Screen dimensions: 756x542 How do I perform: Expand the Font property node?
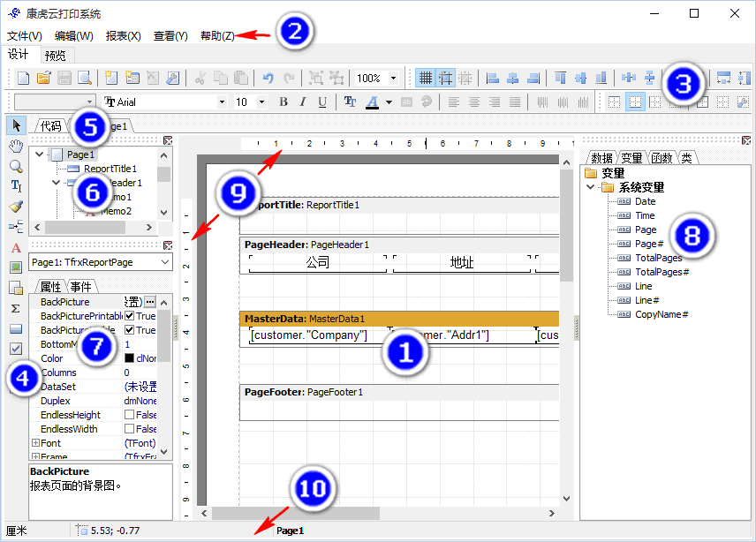coord(35,443)
